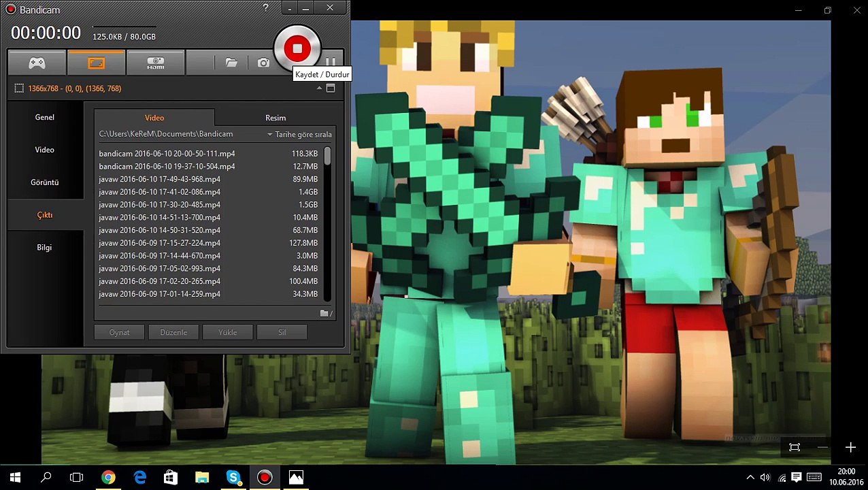Select javaw 2016-06-10 17-49-43-968.mp4 file
The height and width of the screenshot is (490, 868).
pyautogui.click(x=209, y=179)
